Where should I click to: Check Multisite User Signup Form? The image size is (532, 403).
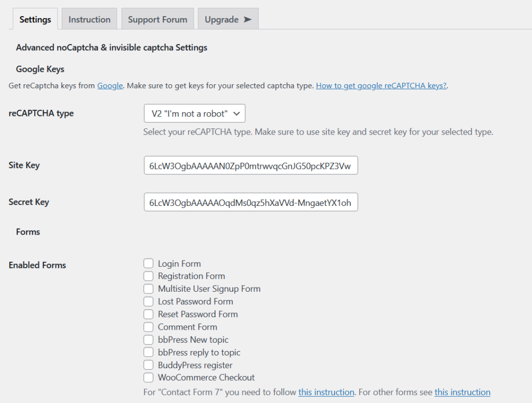[148, 289]
